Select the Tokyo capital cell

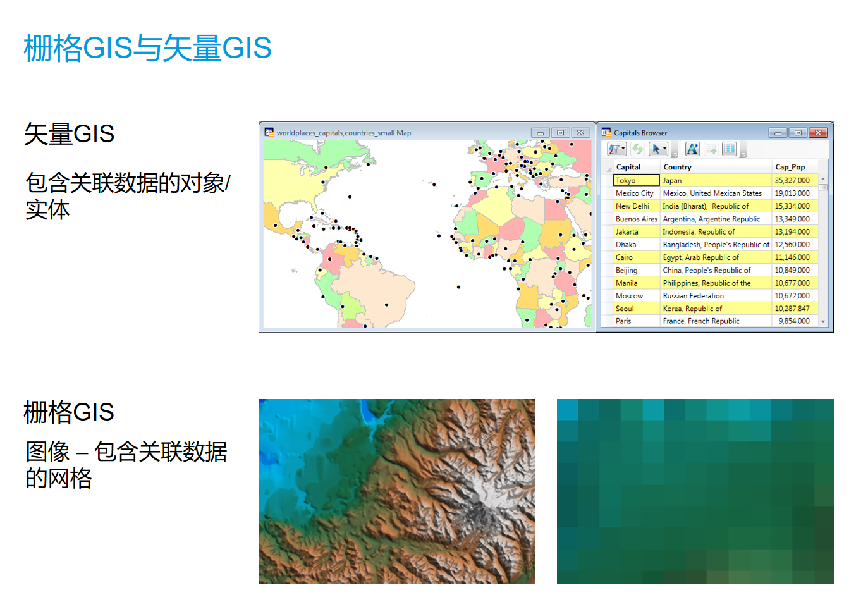tap(636, 180)
